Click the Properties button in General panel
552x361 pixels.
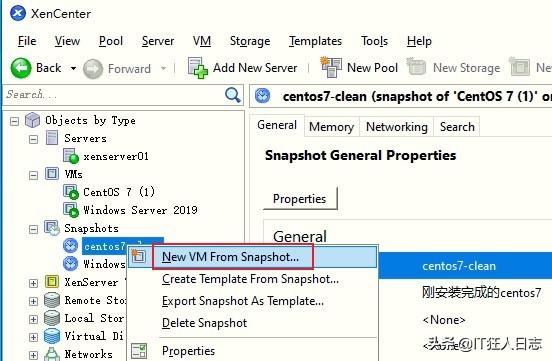click(x=300, y=199)
